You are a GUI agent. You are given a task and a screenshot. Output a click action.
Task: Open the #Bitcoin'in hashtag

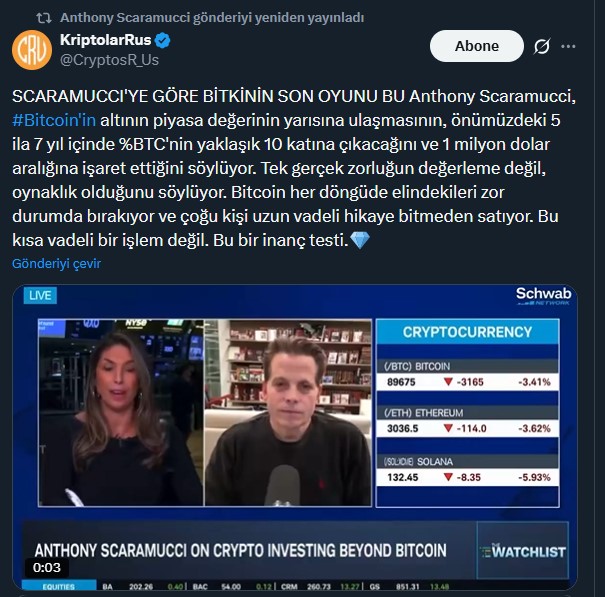click(54, 120)
